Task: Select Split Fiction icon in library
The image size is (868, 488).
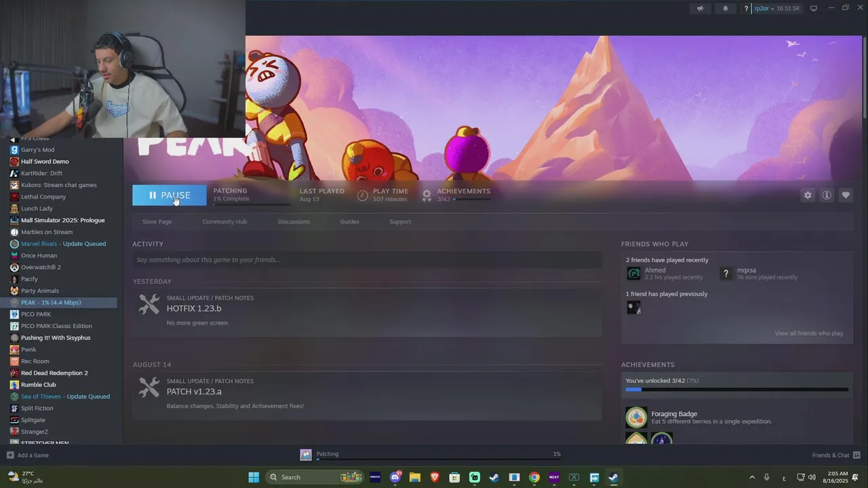Action: (x=14, y=408)
